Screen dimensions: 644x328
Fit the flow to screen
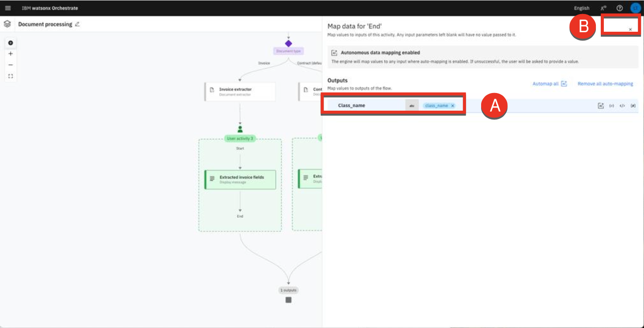pos(11,76)
